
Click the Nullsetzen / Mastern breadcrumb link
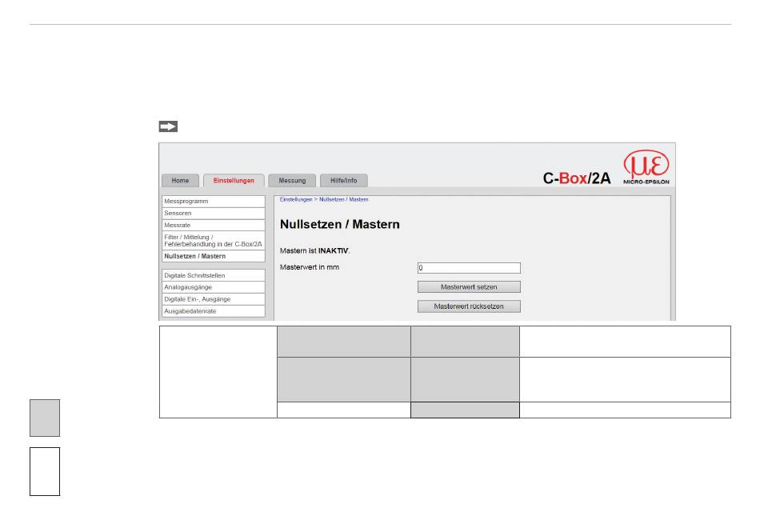(344, 200)
